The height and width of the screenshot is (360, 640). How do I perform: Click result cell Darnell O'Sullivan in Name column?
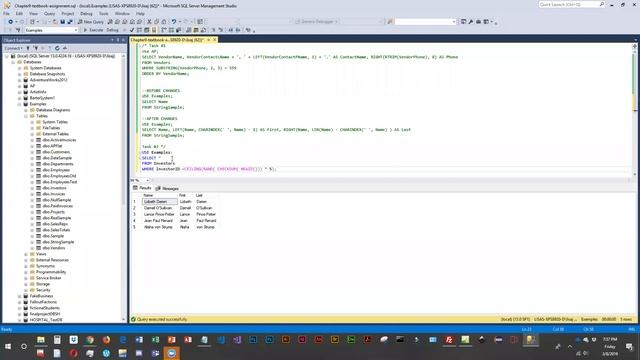[x=160, y=208]
